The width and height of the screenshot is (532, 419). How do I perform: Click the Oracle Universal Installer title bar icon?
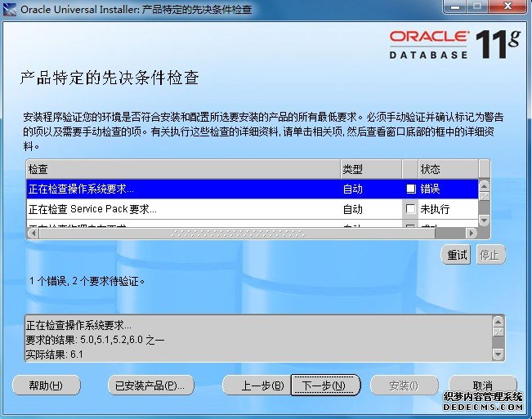tap(9, 9)
